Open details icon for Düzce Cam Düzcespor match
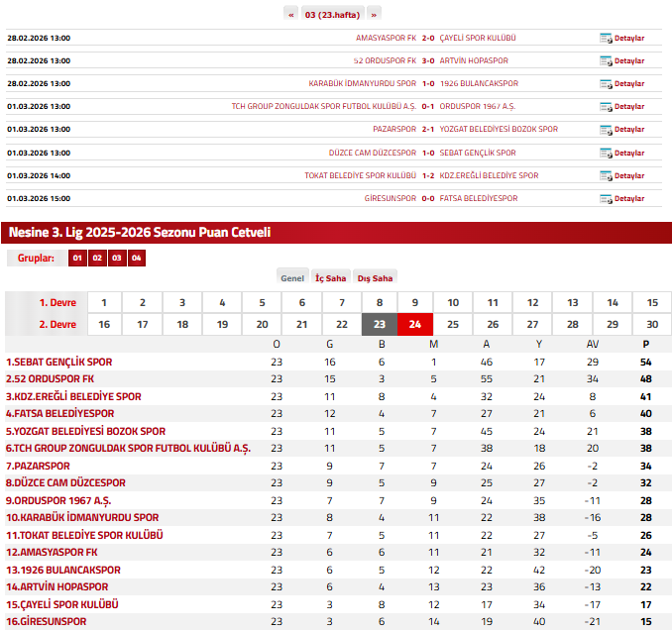 606,153
